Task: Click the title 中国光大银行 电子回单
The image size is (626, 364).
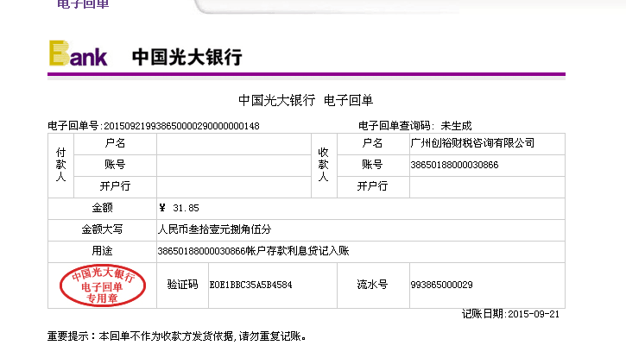Action: pyautogui.click(x=306, y=100)
